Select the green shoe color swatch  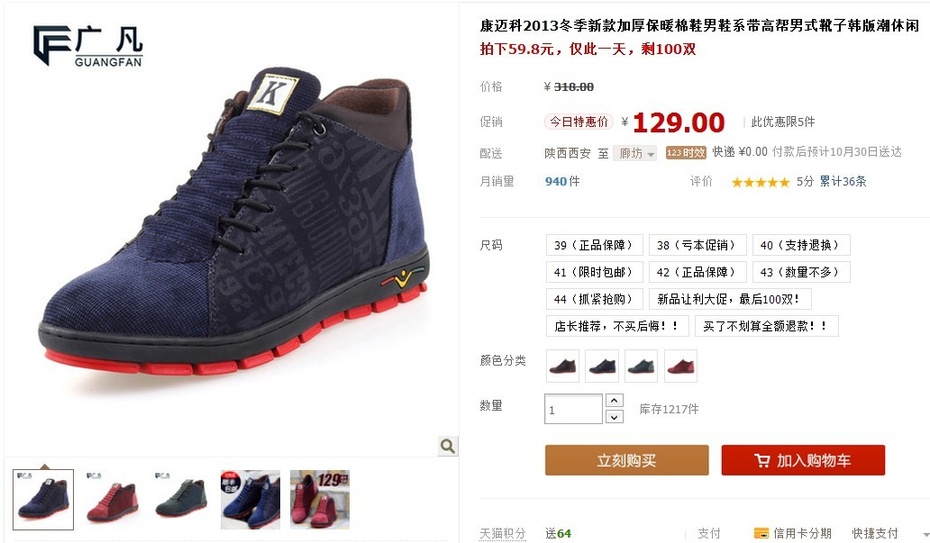641,366
